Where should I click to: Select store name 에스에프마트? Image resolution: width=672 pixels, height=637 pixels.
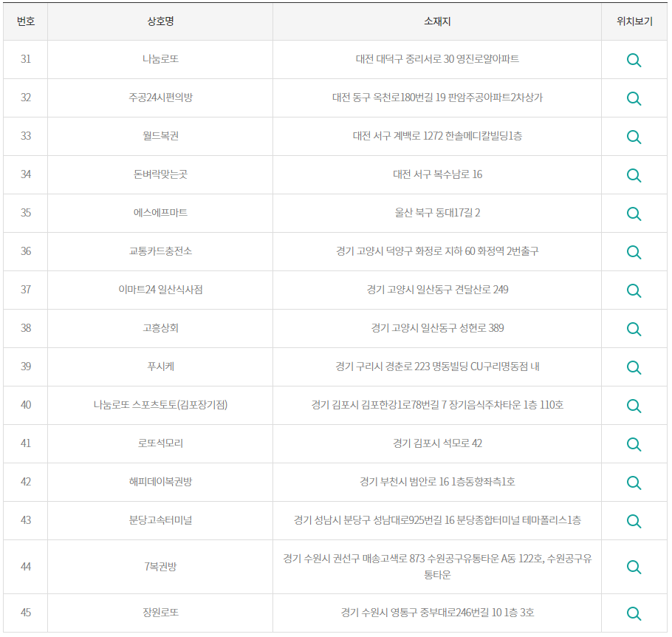(x=160, y=213)
